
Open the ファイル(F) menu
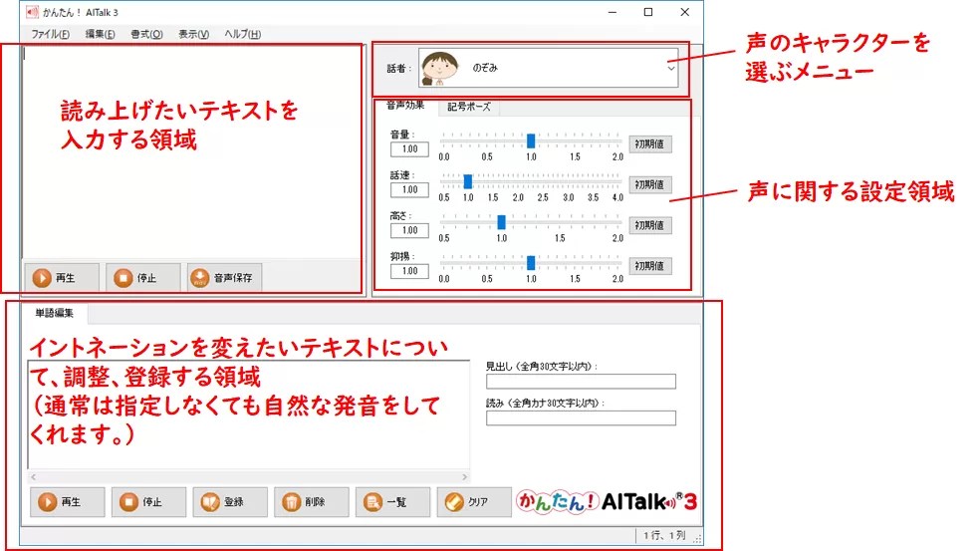50,34
